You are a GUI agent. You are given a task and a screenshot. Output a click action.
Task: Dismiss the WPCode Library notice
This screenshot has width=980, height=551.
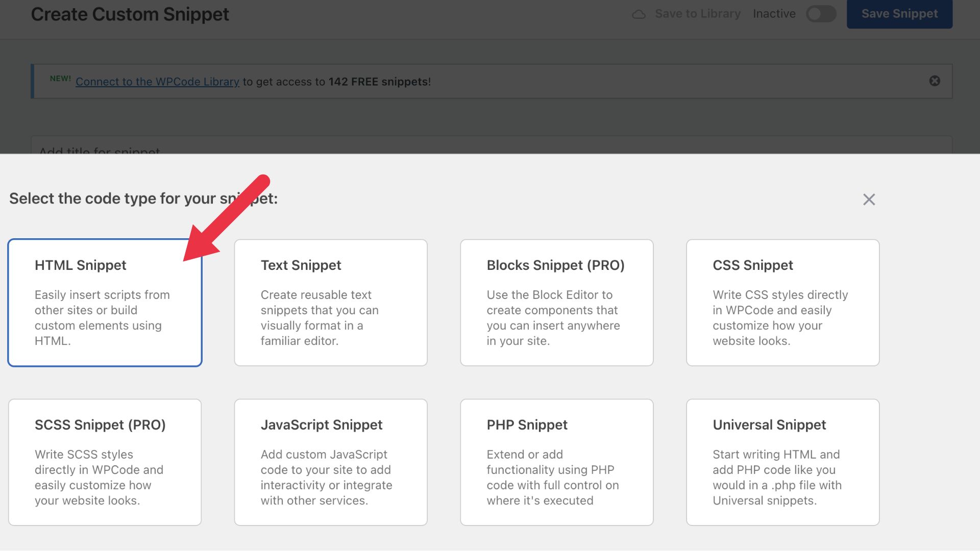click(935, 81)
